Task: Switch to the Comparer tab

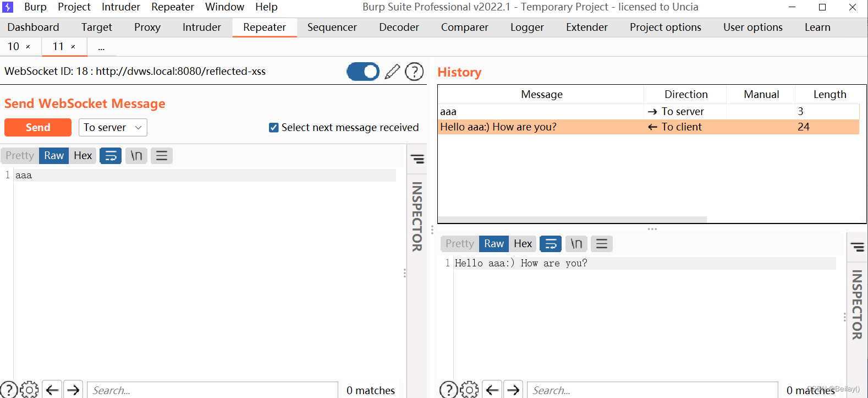Action: pos(465,28)
